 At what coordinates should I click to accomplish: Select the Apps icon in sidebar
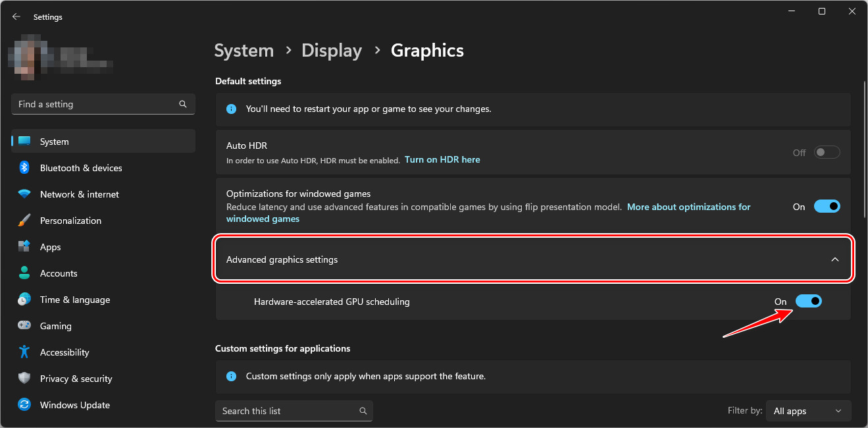(24, 247)
